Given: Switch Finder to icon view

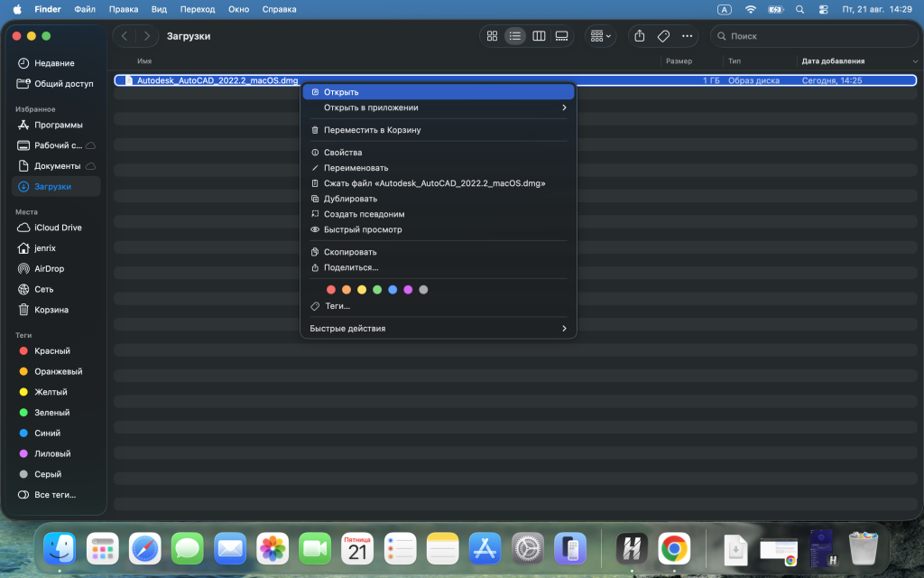Looking at the screenshot, I should (x=492, y=36).
